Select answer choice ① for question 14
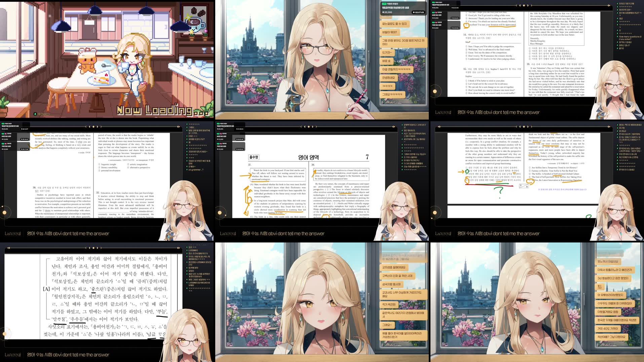 466,46
